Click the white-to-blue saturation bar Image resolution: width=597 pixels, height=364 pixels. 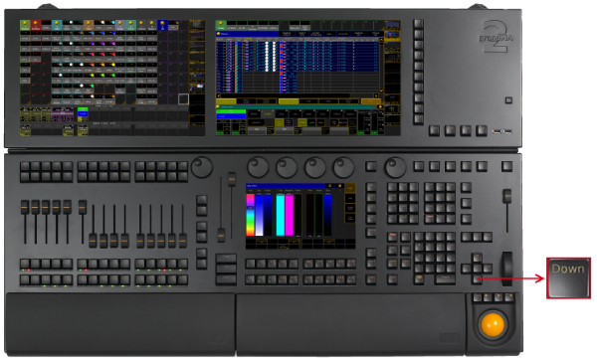pyautogui.click(x=259, y=215)
